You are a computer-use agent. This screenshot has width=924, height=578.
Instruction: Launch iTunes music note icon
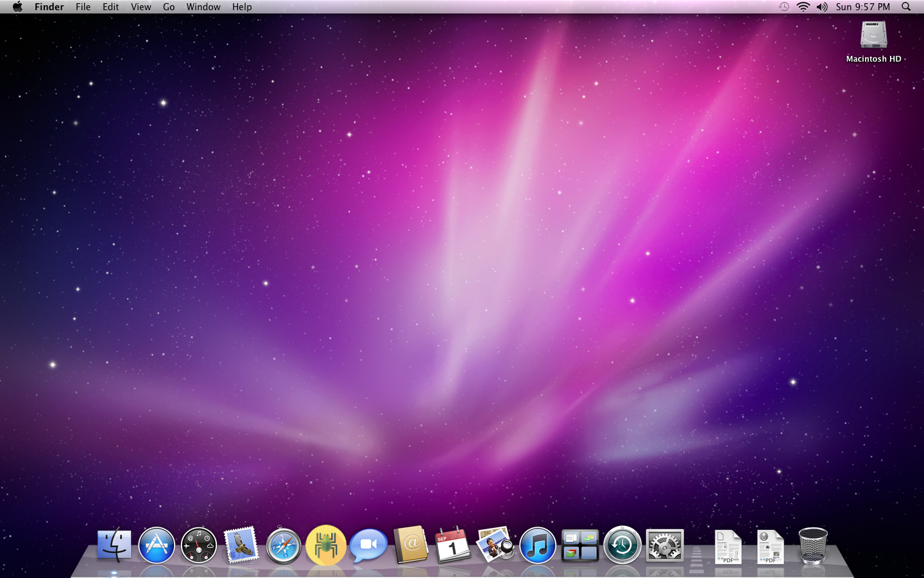click(538, 546)
